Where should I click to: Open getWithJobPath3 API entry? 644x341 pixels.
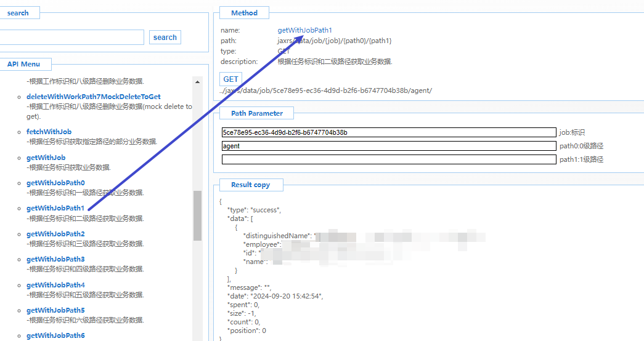[55, 259]
